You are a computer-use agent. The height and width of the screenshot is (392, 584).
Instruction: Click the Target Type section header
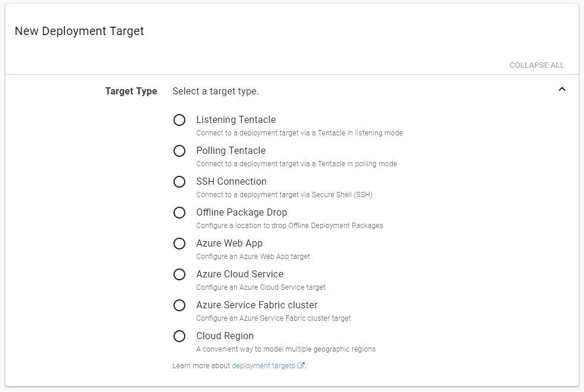click(131, 91)
